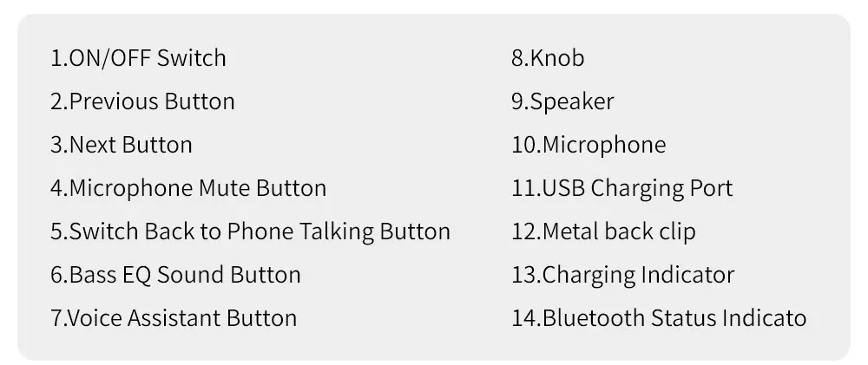Select the "6.Bass EQ Sound Button" line
The image size is (868, 365).
(175, 275)
